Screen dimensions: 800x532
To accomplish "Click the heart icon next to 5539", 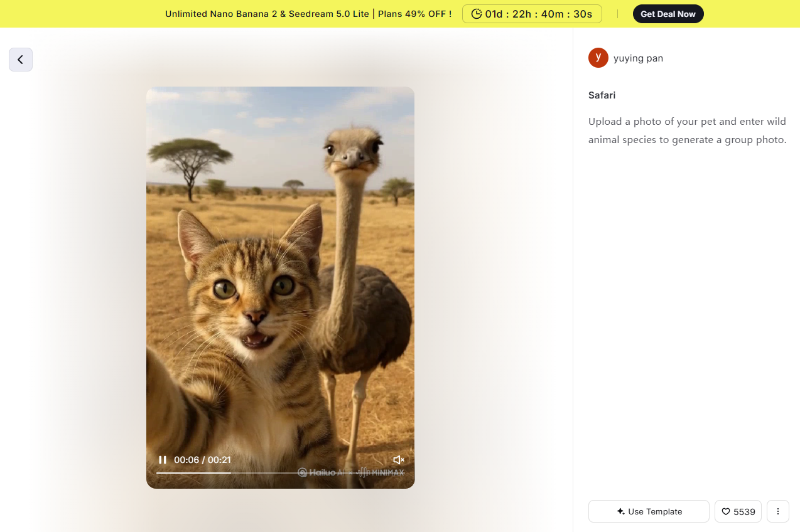I will pos(726,511).
